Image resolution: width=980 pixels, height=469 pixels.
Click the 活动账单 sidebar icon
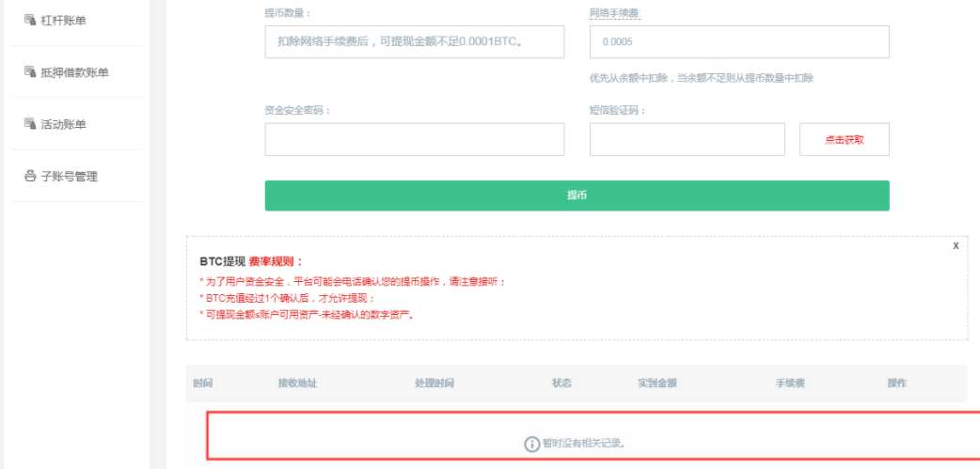coord(29,124)
